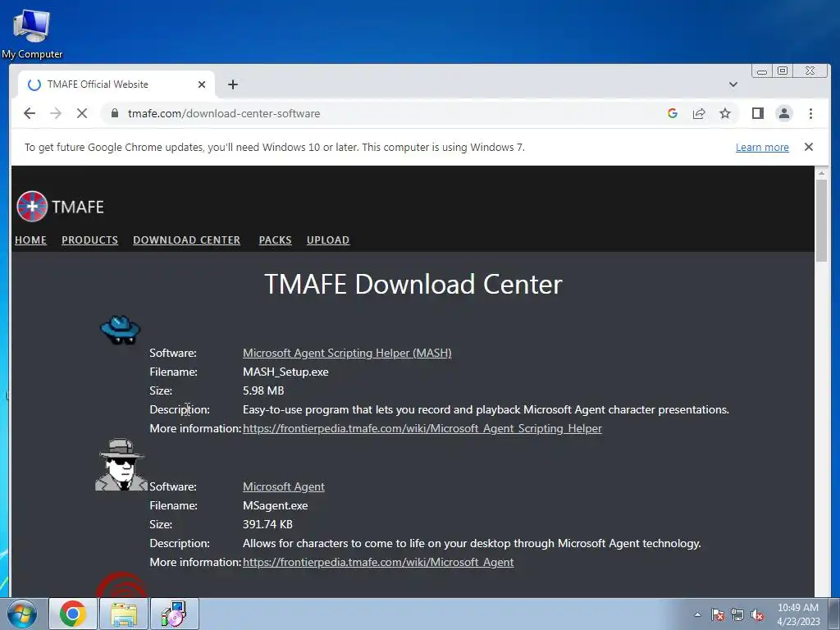840x630 pixels.
Task: Open a new browser tab
Action: tap(232, 84)
